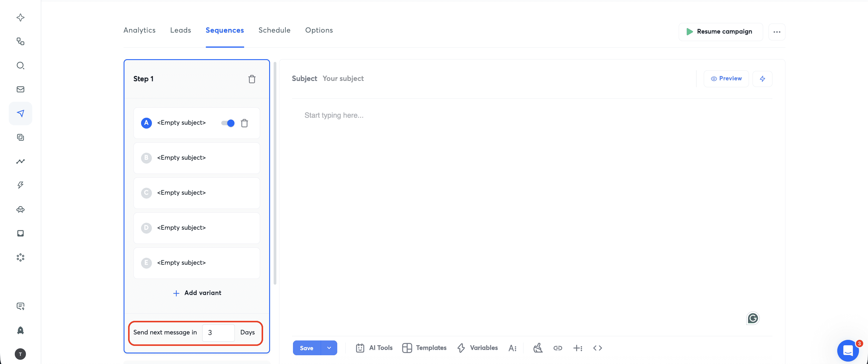Open the ellipsis menu next to Resume campaign
Screen dimensions: 868x364
click(777, 32)
